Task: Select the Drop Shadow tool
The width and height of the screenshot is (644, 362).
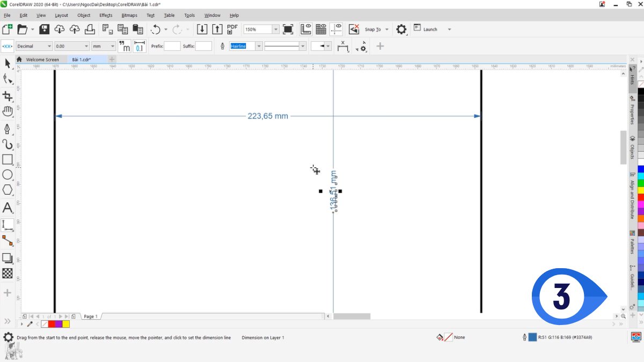Action: point(8,258)
